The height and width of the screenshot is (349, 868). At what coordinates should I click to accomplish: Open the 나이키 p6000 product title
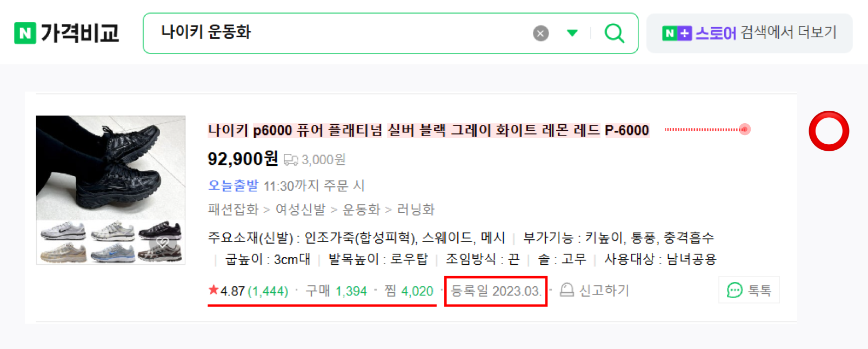click(x=429, y=130)
